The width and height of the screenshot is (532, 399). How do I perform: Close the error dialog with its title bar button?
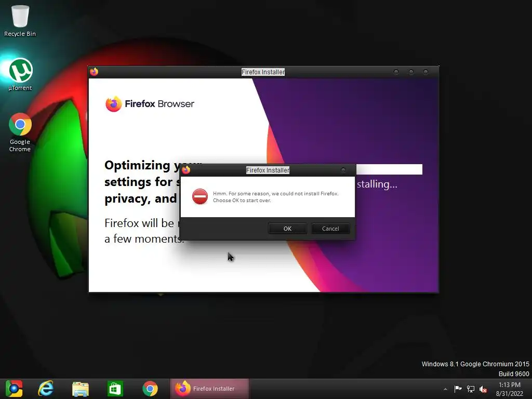click(x=343, y=170)
